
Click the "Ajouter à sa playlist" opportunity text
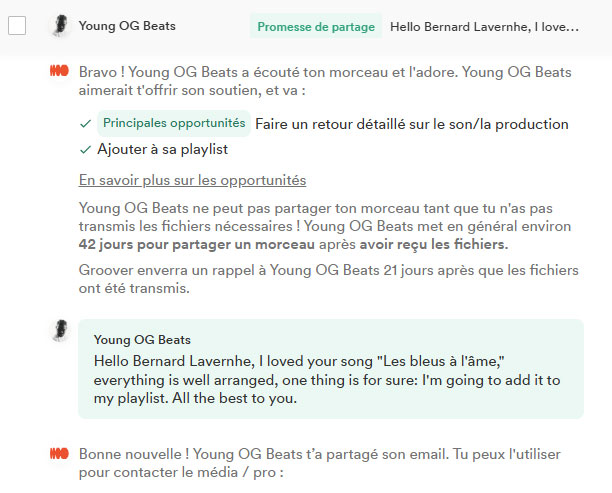[x=163, y=149]
